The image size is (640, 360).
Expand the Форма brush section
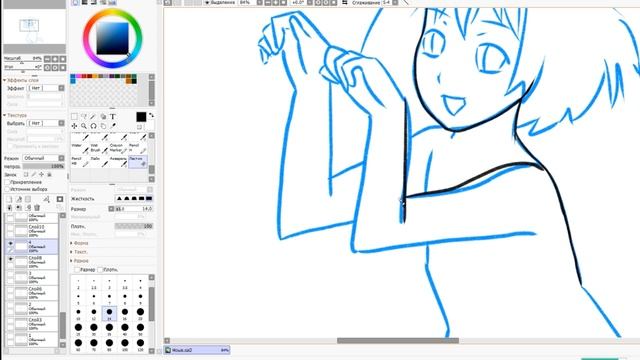72,243
